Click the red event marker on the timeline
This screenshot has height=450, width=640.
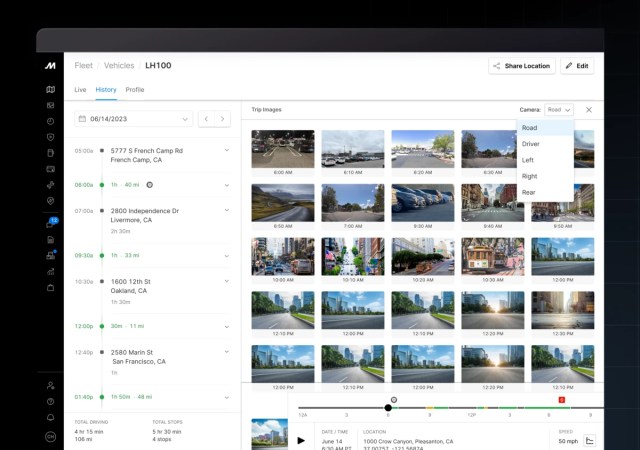[x=561, y=400]
